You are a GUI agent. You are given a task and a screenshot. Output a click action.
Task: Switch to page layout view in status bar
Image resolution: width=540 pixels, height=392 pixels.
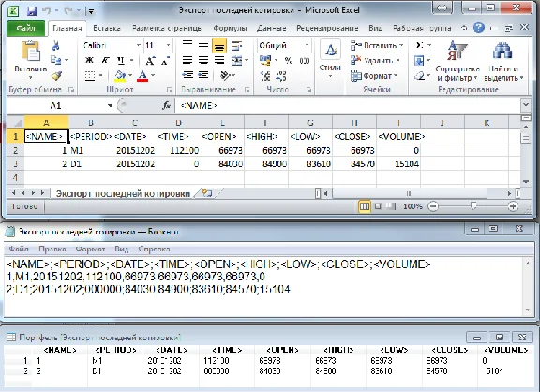[378, 206]
